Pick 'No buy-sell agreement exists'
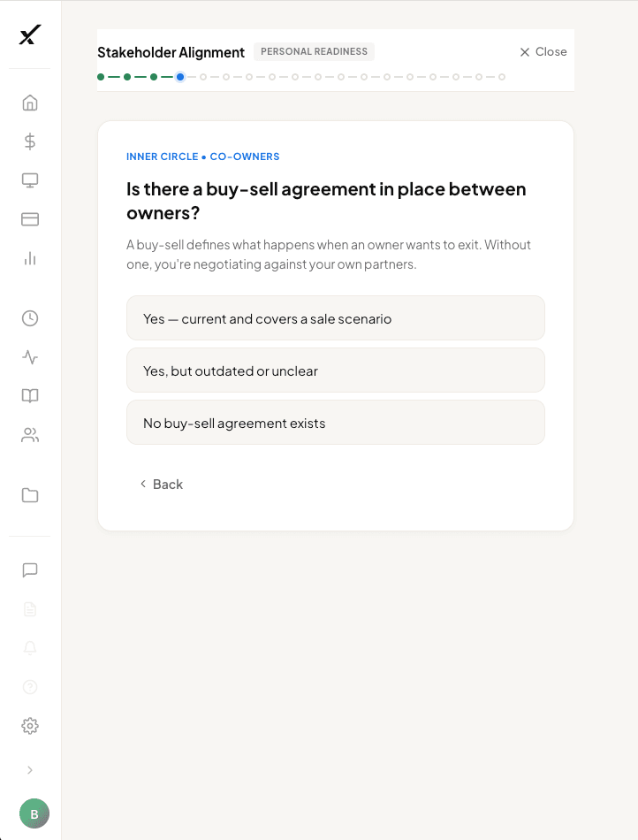 click(x=336, y=423)
